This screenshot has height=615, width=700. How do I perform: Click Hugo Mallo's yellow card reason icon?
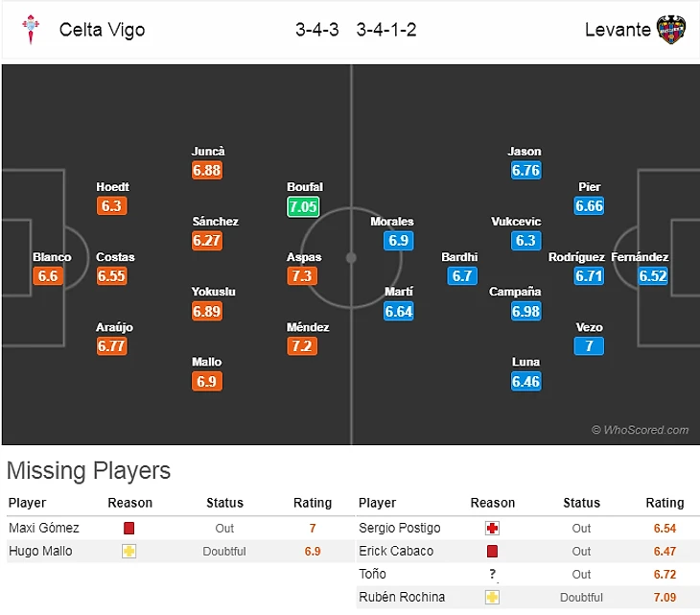(x=129, y=551)
